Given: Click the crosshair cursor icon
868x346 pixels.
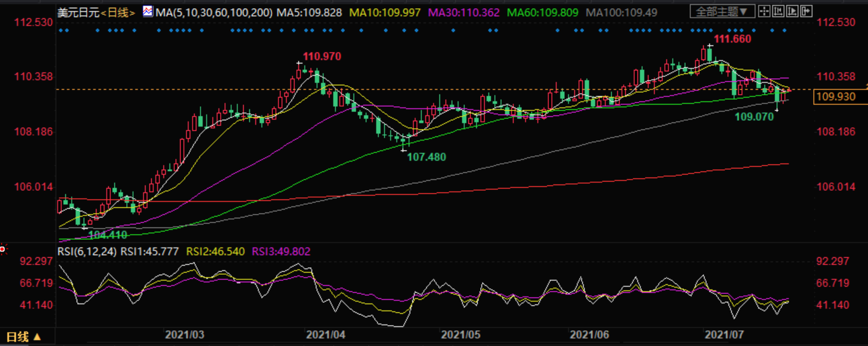Looking at the screenshot, I should point(763,11).
